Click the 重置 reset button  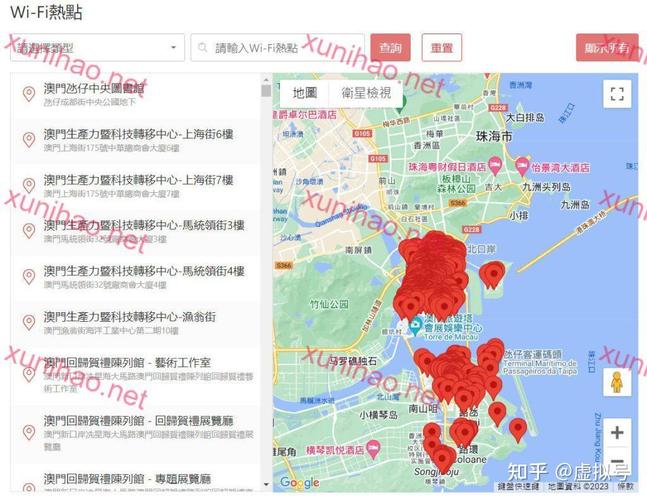tap(442, 47)
